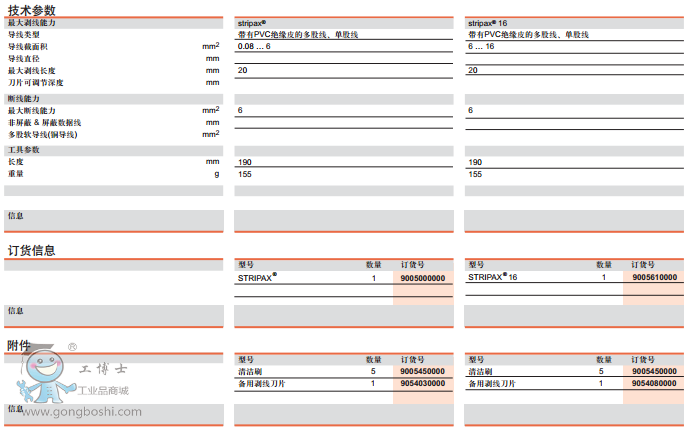This screenshot has height=431, width=688.
Task: Click the stripax 16 column header
Action: click(x=488, y=22)
